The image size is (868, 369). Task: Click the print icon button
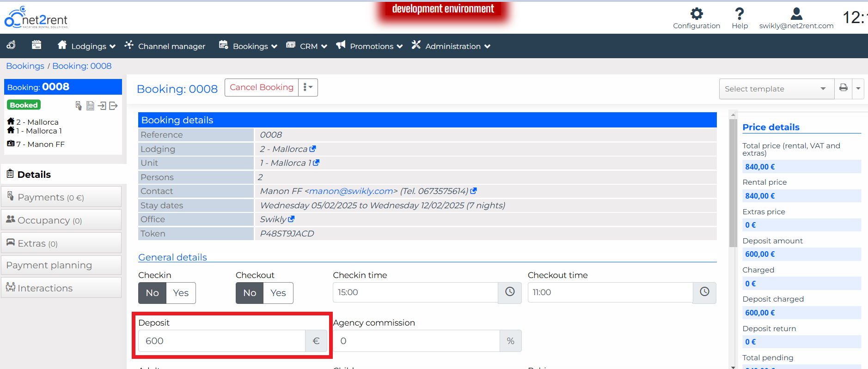(844, 88)
